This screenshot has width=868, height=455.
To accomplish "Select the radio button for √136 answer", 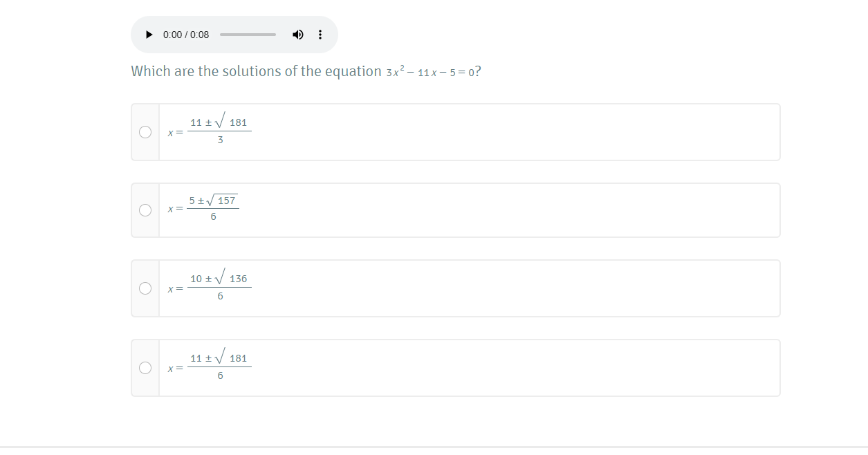I will pos(145,288).
